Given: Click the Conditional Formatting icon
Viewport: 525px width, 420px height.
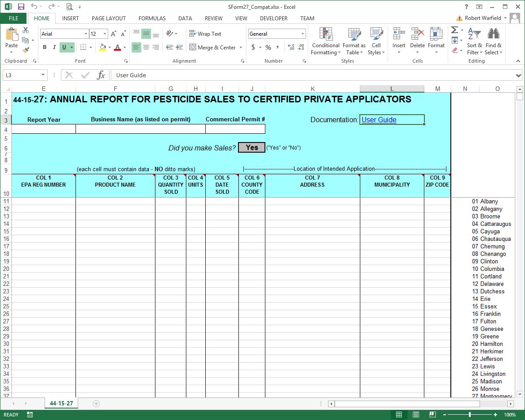Looking at the screenshot, I should click(325, 34).
